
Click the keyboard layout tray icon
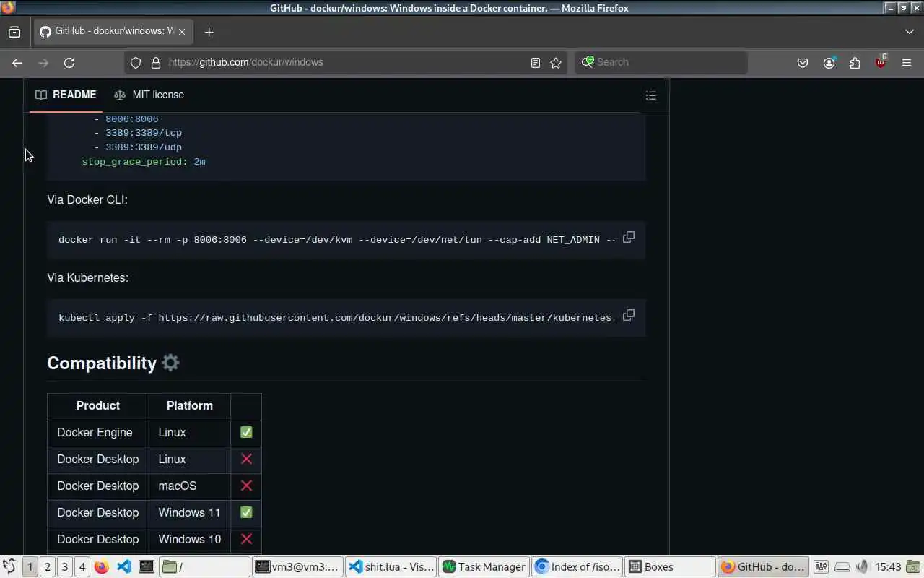(821, 567)
